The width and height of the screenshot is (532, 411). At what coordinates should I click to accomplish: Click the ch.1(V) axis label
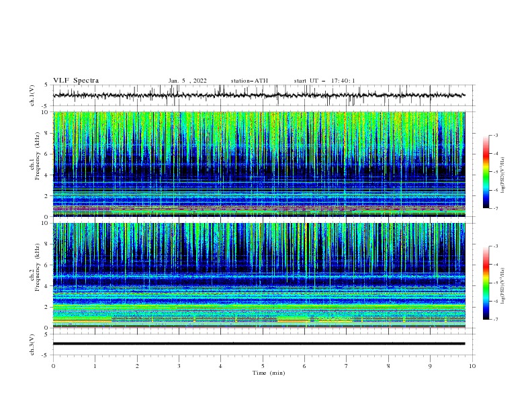coord(32,95)
